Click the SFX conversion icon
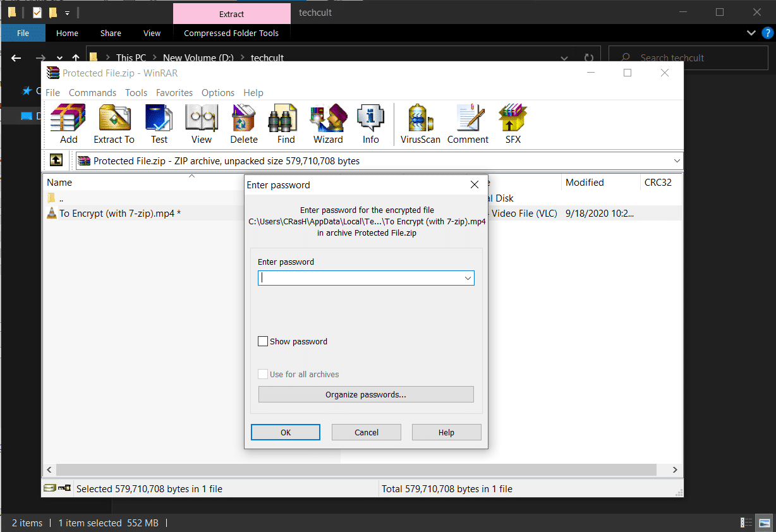This screenshot has width=776, height=532. click(x=512, y=124)
